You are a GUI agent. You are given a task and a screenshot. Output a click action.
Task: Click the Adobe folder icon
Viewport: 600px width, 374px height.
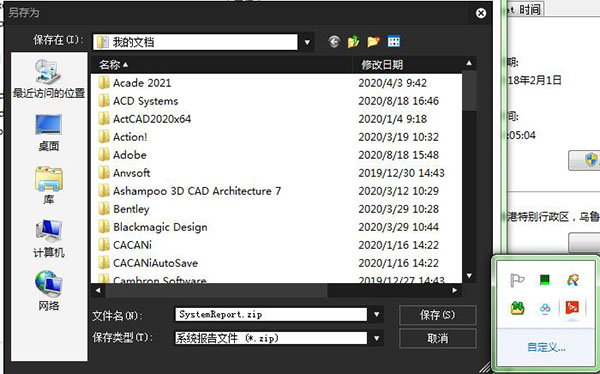pos(104,155)
